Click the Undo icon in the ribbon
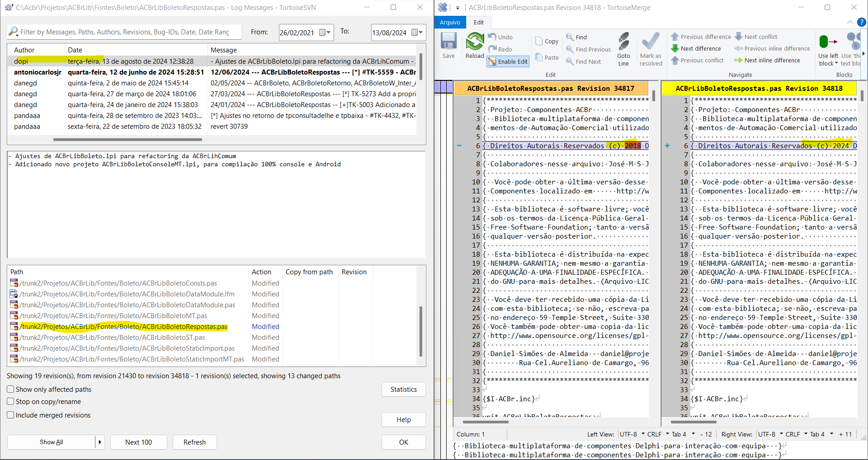The width and height of the screenshot is (868, 460). point(492,37)
